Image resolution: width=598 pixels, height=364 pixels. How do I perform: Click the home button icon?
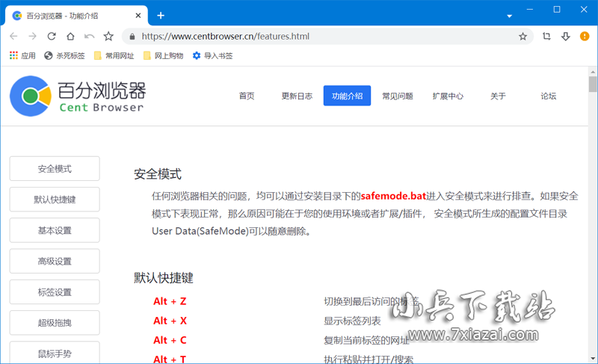coord(70,36)
